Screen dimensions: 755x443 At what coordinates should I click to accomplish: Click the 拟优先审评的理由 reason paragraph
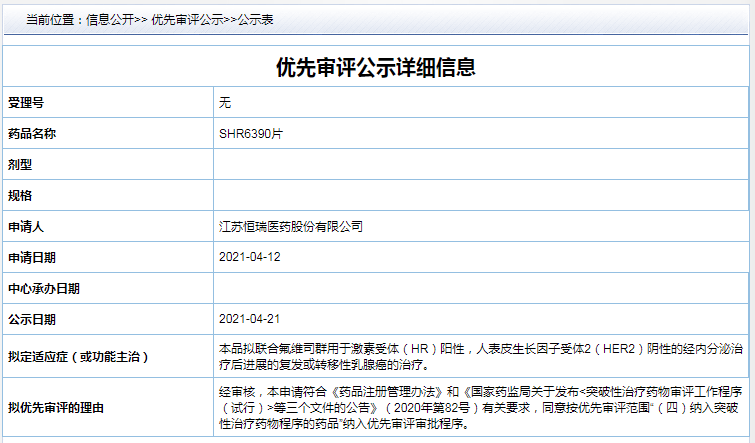point(479,407)
